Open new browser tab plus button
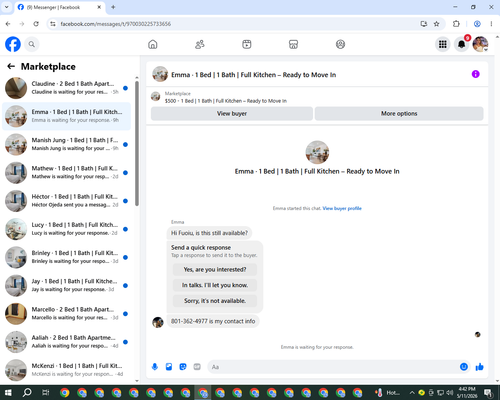500x400 pixels. pyautogui.click(x=113, y=7)
